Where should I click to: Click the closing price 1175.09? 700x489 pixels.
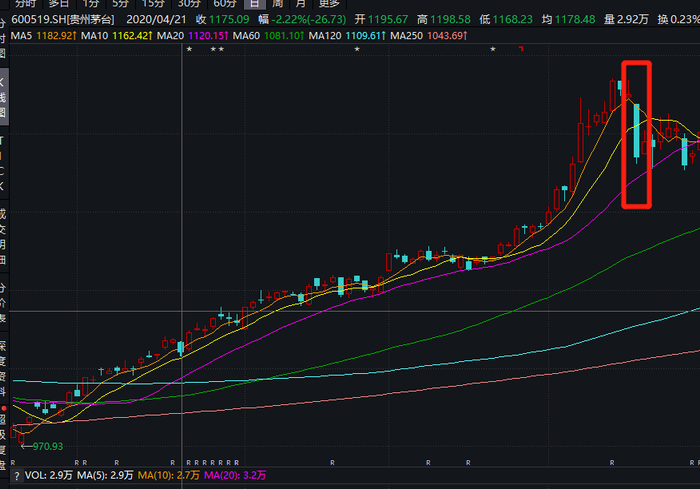click(229, 20)
